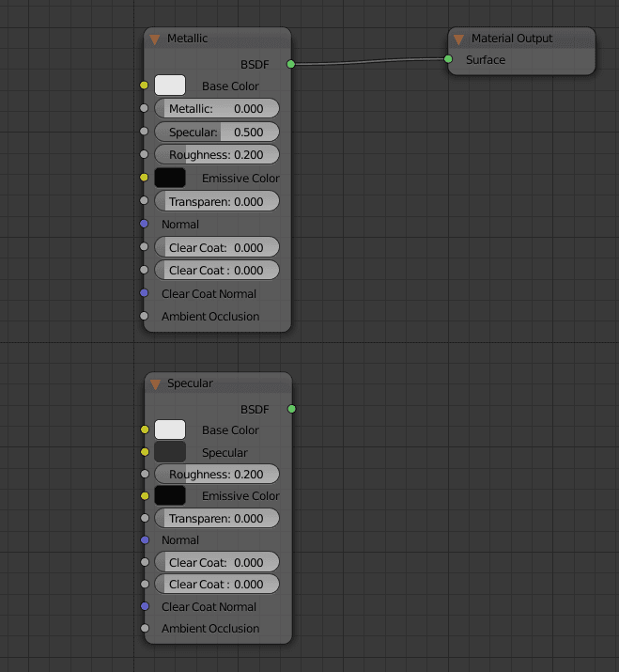This screenshot has height=672, width=619.
Task: Click Roughness socket on Specular node
Action: pos(145,474)
